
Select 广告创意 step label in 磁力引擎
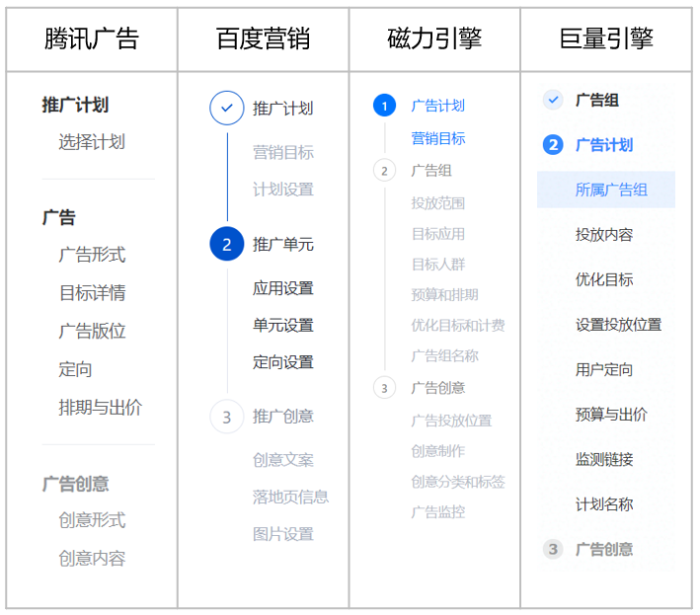[438, 388]
